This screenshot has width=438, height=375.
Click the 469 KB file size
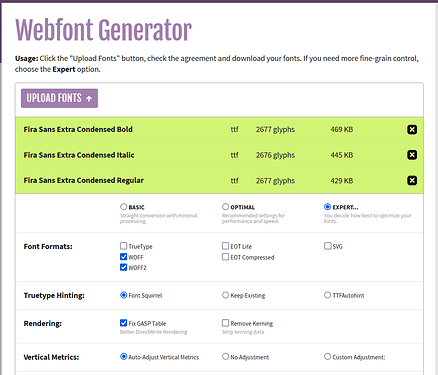click(342, 129)
